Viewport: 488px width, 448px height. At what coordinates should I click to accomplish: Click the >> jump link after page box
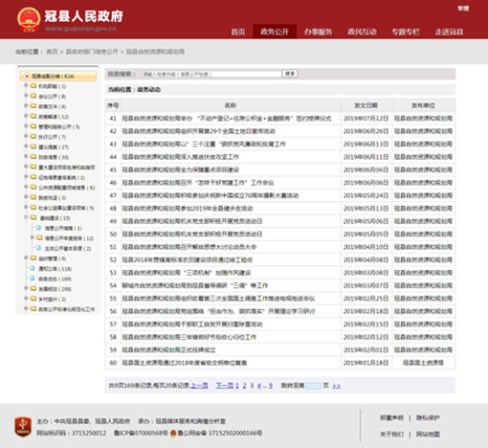[x=337, y=386]
